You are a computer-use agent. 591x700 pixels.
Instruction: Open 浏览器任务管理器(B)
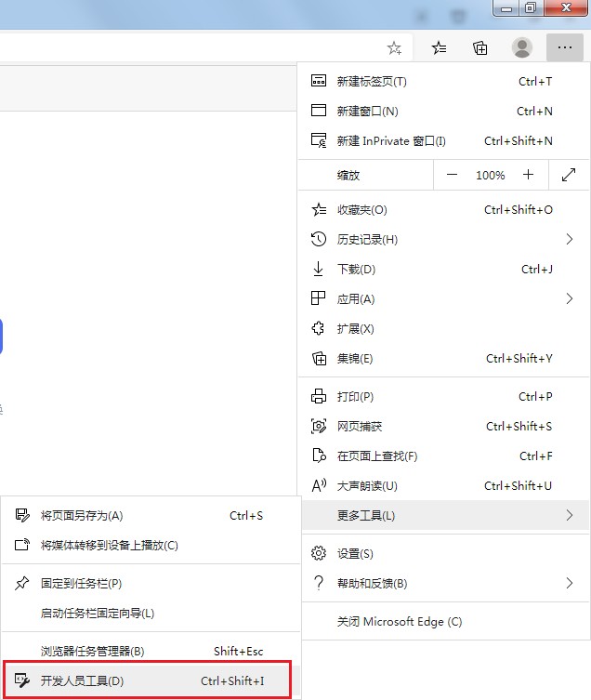pyautogui.click(x=93, y=652)
